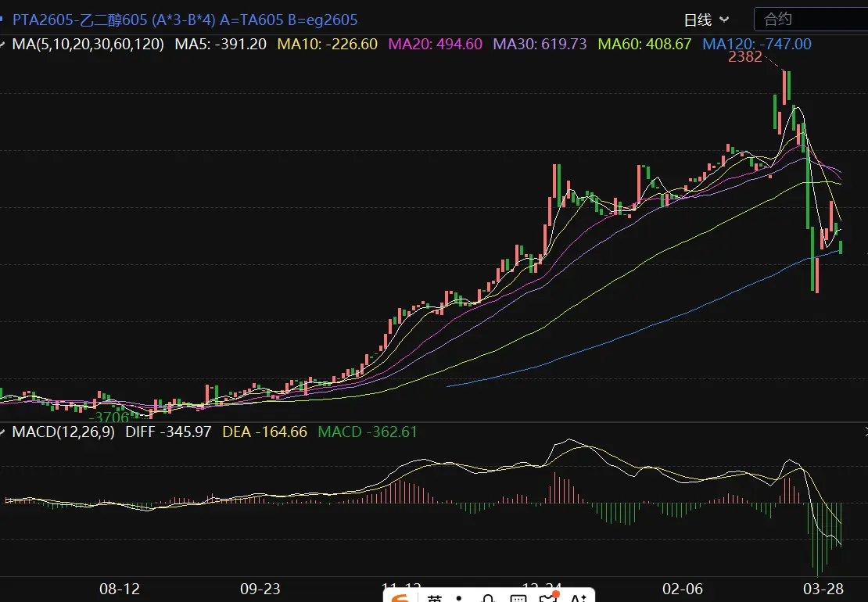Click the Sogou input method logo icon
Viewport: 868px width, 602px height.
pyautogui.click(x=401, y=598)
